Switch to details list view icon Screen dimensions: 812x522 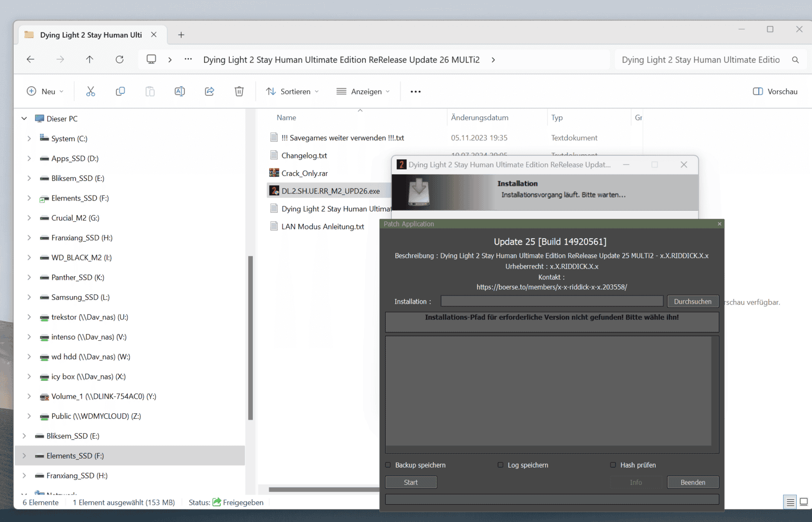[790, 502]
